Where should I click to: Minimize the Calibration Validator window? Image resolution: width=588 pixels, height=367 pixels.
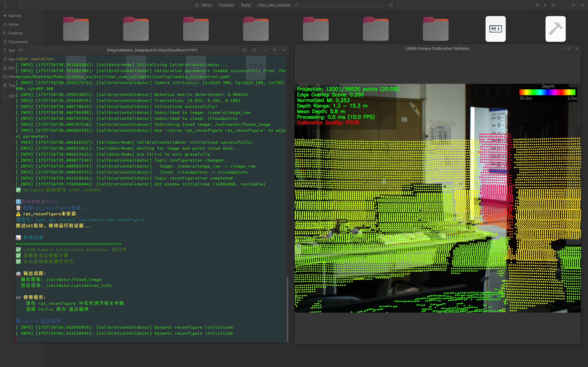coord(561,49)
